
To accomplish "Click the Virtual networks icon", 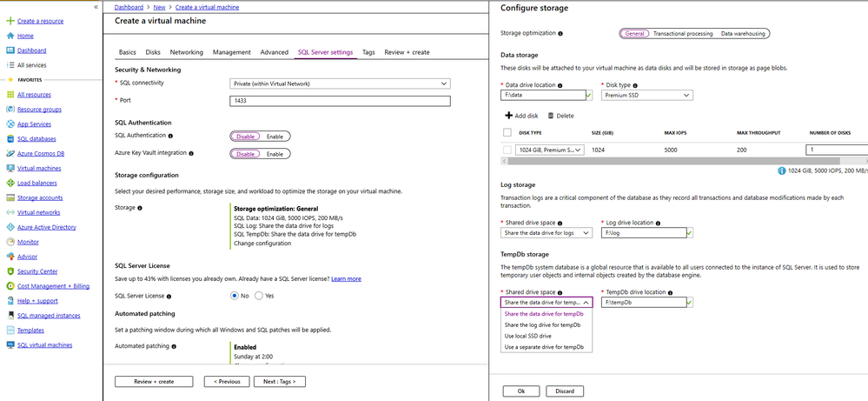I will tap(10, 212).
